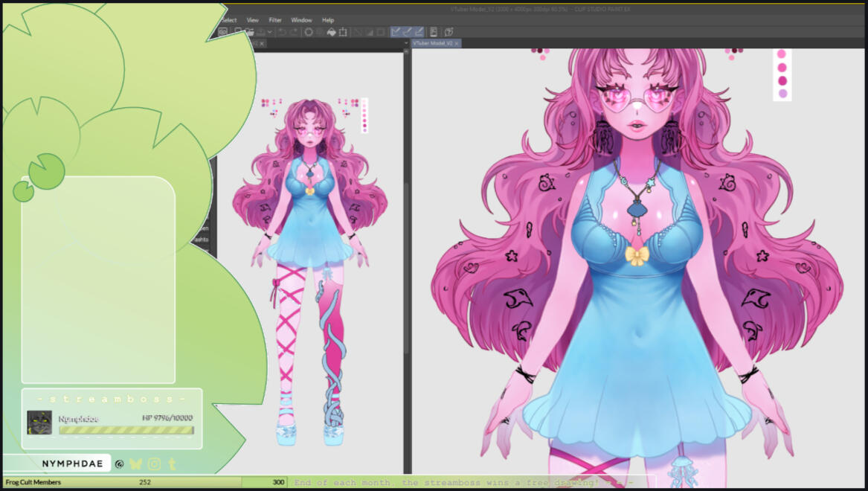Viewport: 868px width, 491px height.
Task: Click the Clear layer sunburst icon
Action: point(308,32)
